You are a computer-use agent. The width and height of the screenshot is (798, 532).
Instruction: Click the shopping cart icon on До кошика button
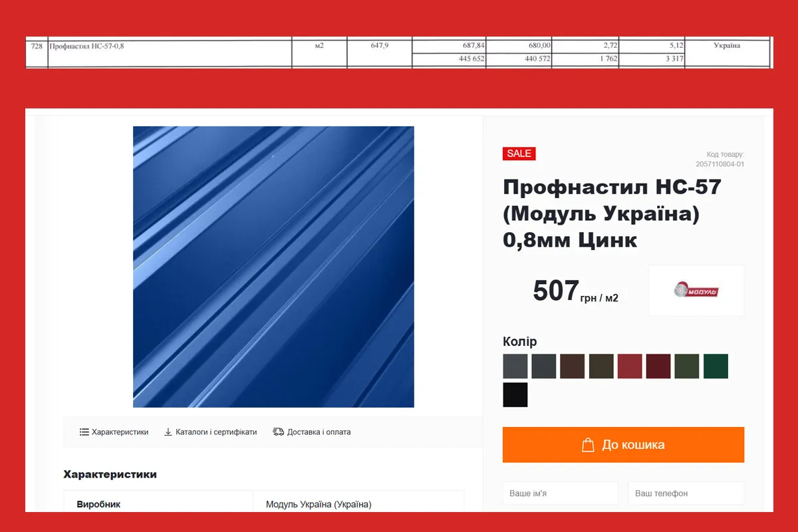[x=588, y=444]
